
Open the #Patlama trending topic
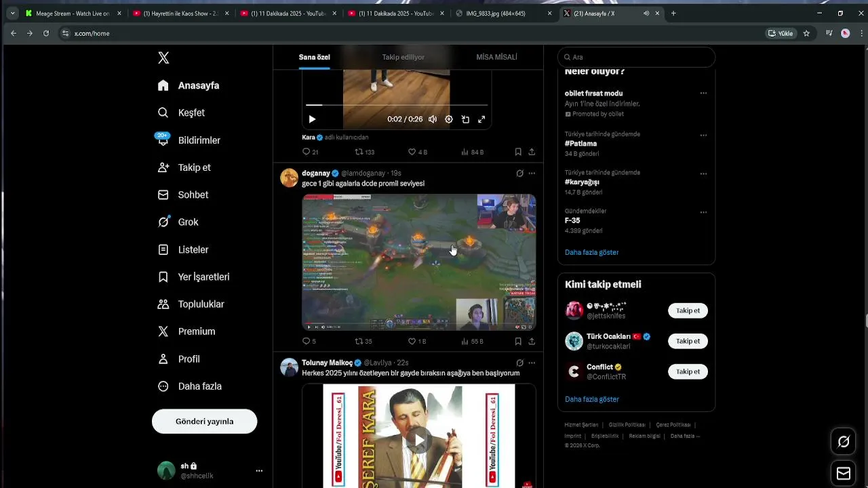pyautogui.click(x=581, y=144)
